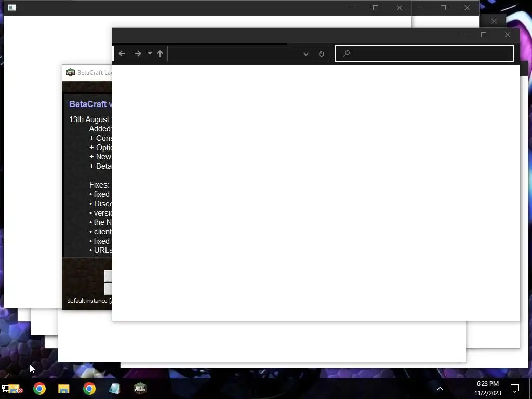Open File Explorer from the taskbar
Viewport: 532px width, 399px height.
(x=64, y=389)
